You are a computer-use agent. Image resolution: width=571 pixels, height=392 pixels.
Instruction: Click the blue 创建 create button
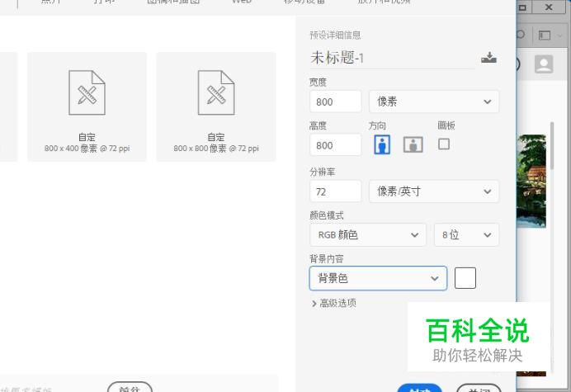tap(419, 389)
